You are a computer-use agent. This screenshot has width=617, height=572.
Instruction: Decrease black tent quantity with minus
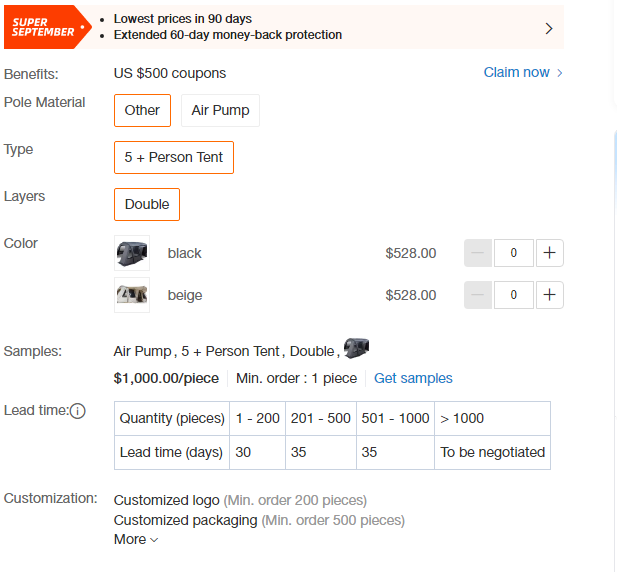pos(478,253)
